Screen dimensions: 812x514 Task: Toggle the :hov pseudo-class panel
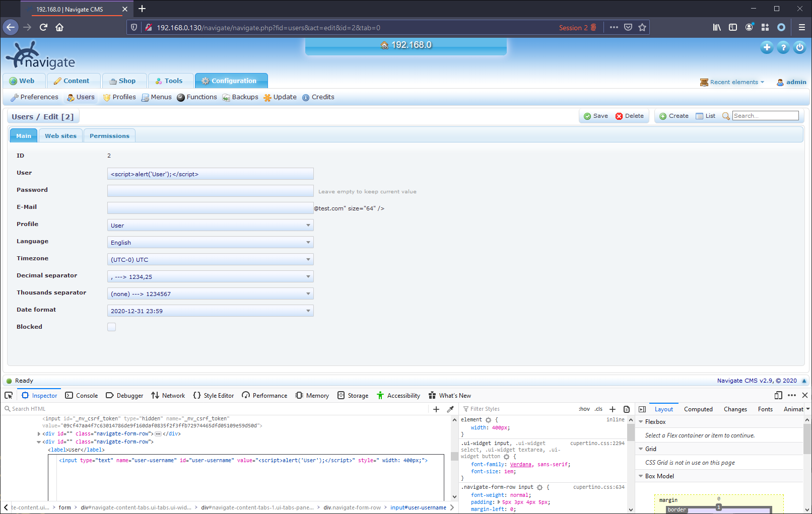coord(584,409)
